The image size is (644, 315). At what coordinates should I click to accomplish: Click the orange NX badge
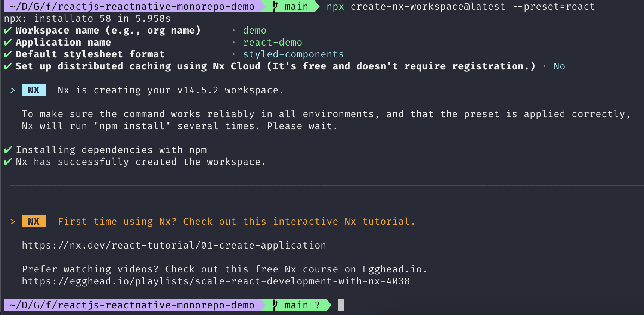click(34, 221)
